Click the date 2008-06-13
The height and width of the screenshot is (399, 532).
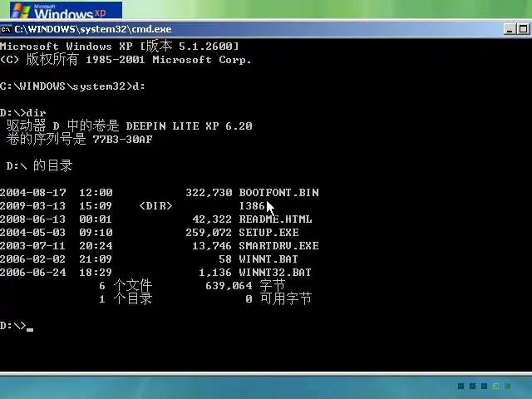pyautogui.click(x=33, y=219)
